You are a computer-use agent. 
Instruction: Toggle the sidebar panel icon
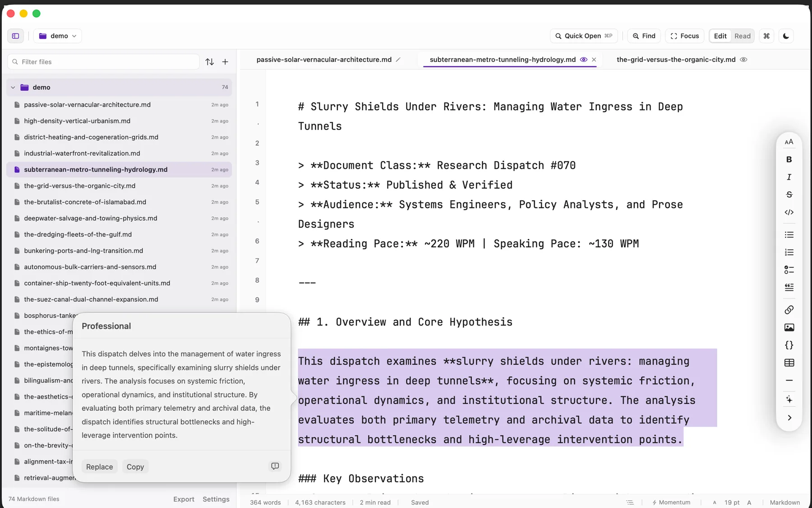[x=15, y=36]
